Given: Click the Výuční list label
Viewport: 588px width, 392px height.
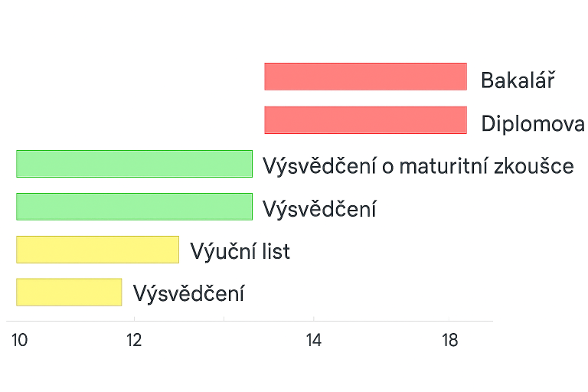Looking at the screenshot, I should 240,251.
